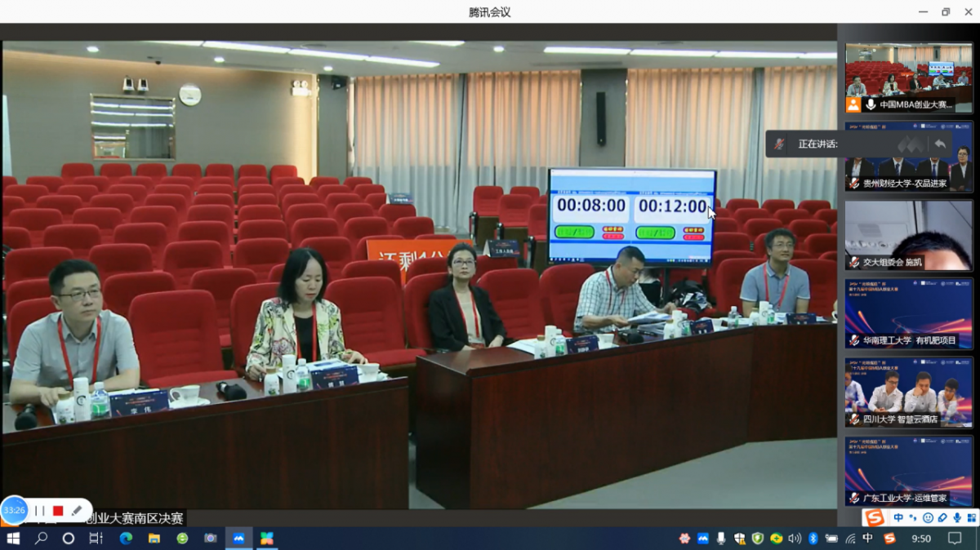Screen dimensions: 980x550
Task: Stop recording with the red square
Action: pos(58,511)
